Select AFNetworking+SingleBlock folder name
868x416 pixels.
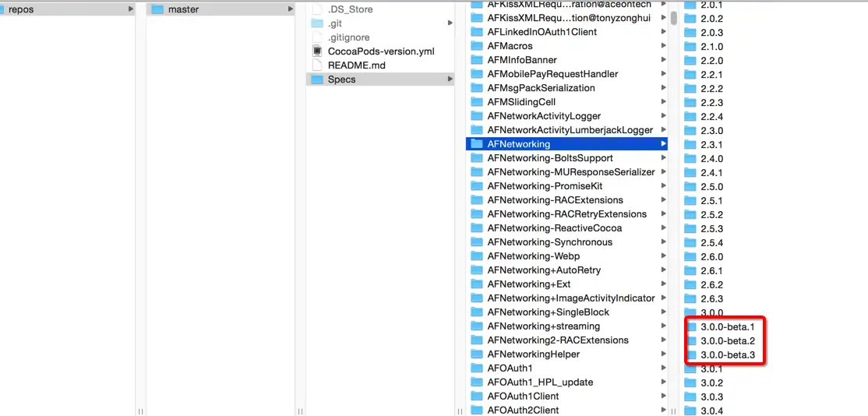pos(548,312)
